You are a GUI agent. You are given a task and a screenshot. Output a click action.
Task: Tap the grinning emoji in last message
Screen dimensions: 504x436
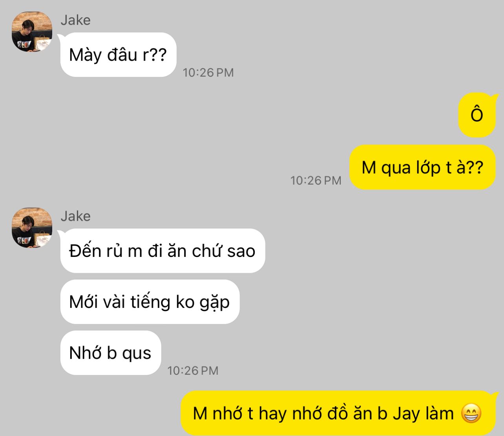[x=471, y=413]
